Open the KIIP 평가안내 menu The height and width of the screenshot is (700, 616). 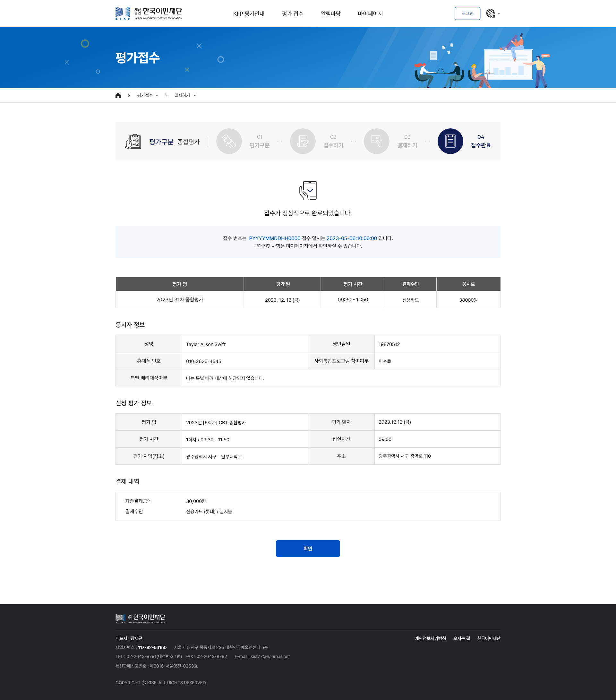[249, 14]
